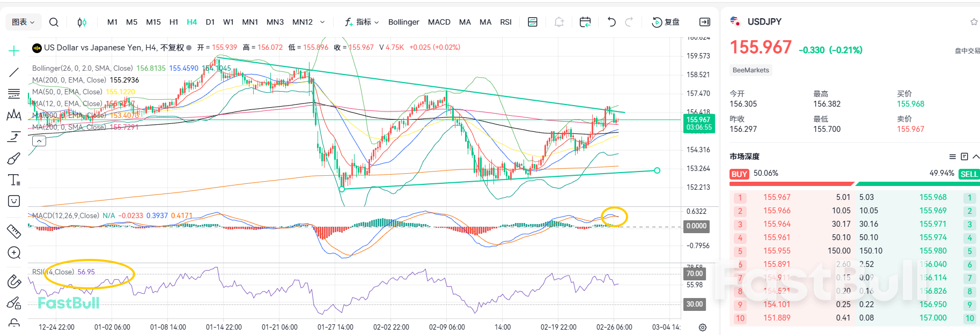The image size is (980, 335).
Task: Select the text annotation tool
Action: 14,180
